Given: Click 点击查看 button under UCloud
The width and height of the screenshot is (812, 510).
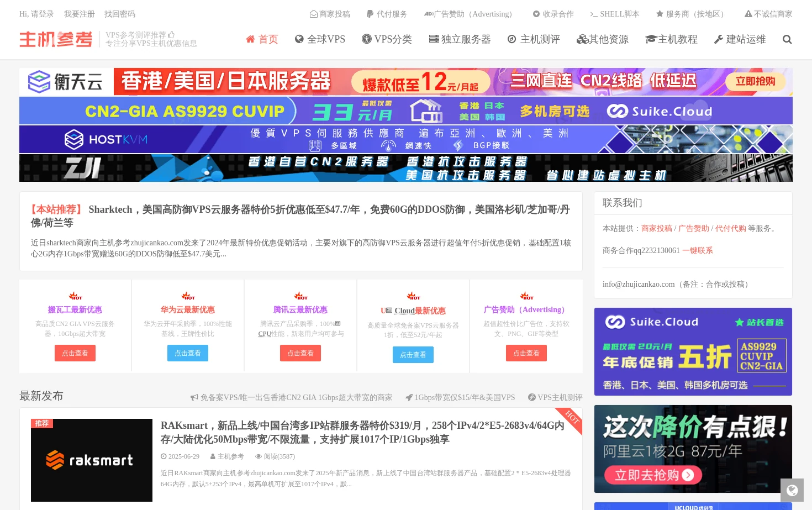Looking at the screenshot, I should pyautogui.click(x=413, y=355).
